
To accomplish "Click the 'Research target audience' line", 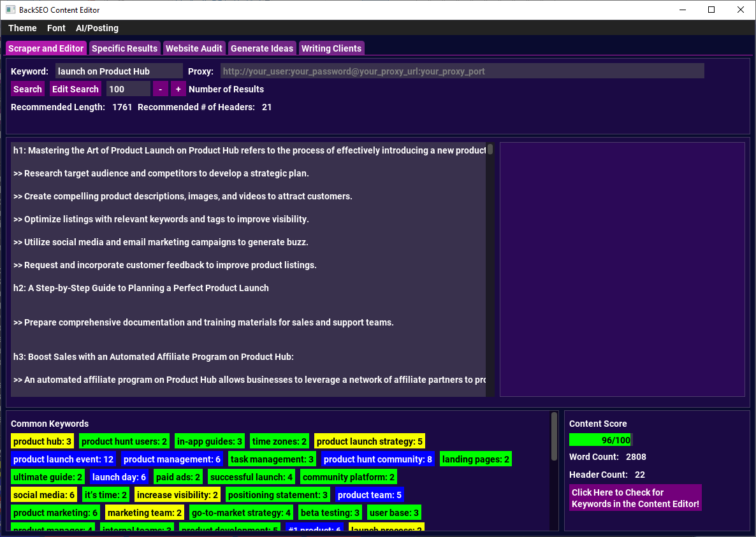I will 161,173.
